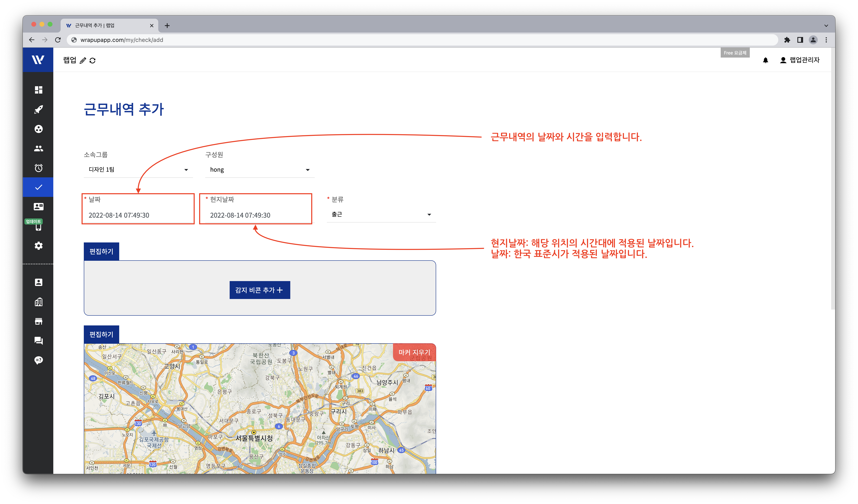Expand the 구성원 dropdown showing hong
Viewport: 858px width, 504px height.
260,170
